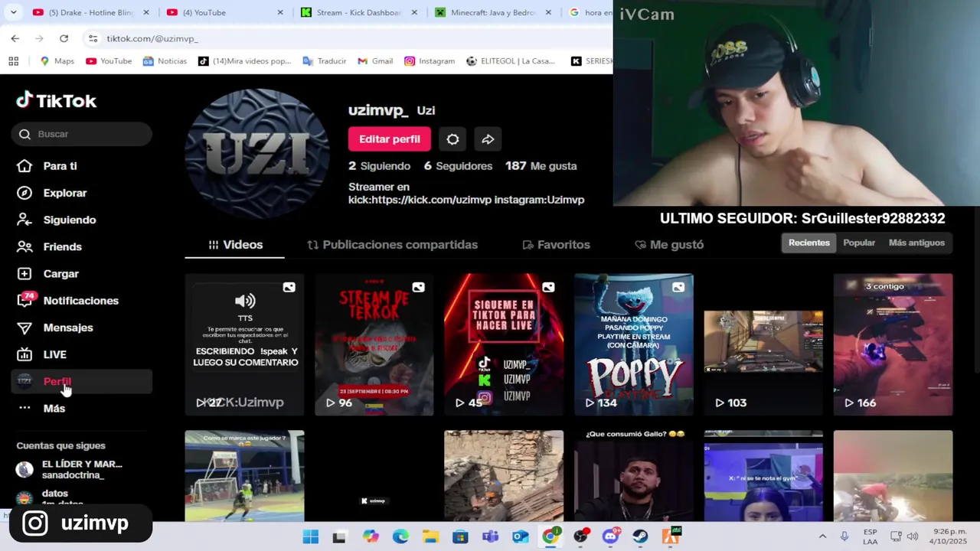Open the Instagram bookmark
The width and height of the screenshot is (980, 551).
(x=430, y=61)
